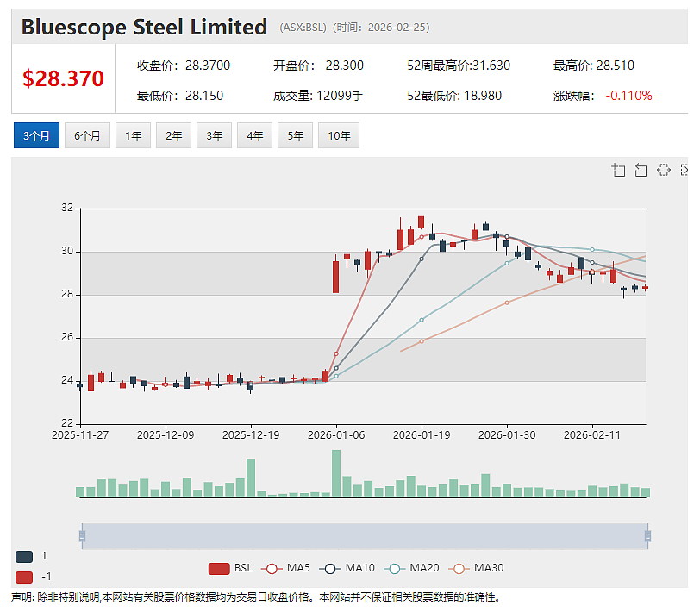Hide the MA10 moving average legend
Screen dimensions: 700x612
tap(347, 568)
